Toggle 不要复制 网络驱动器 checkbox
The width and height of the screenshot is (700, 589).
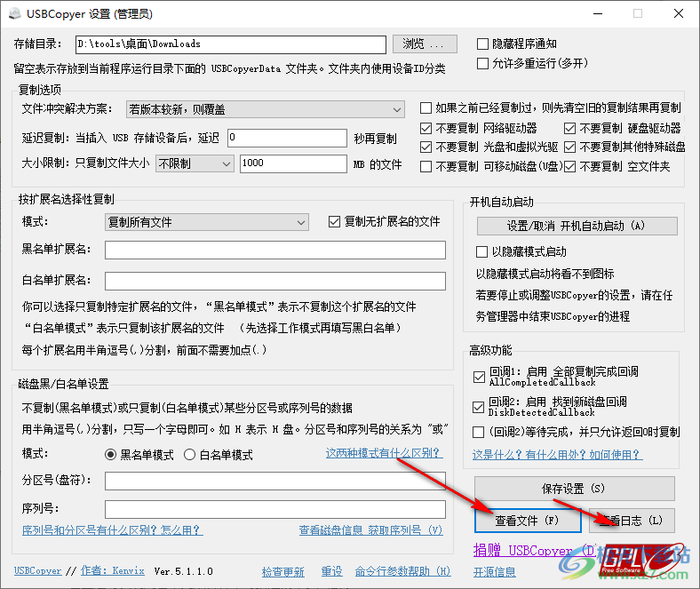426,128
